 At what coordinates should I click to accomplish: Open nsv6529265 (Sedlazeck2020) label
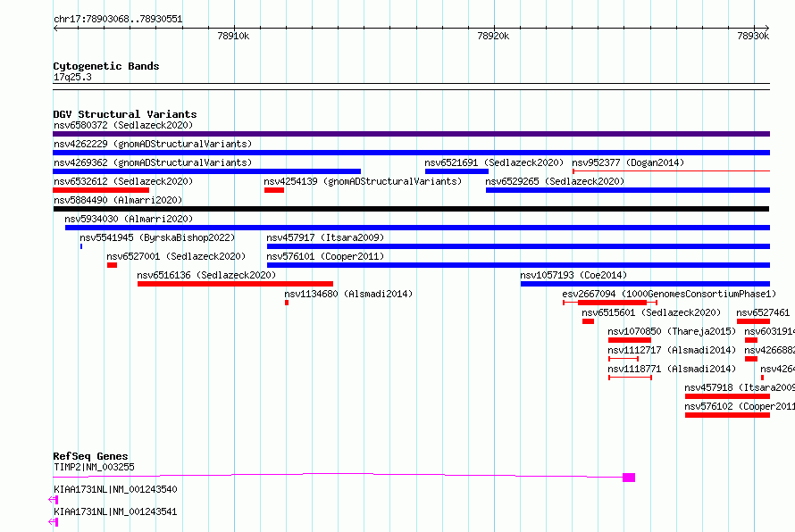[x=555, y=181]
